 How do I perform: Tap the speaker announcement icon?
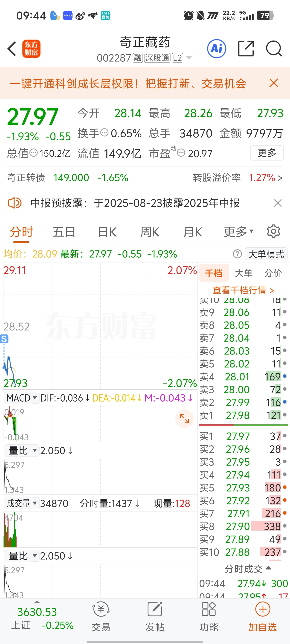point(15,203)
